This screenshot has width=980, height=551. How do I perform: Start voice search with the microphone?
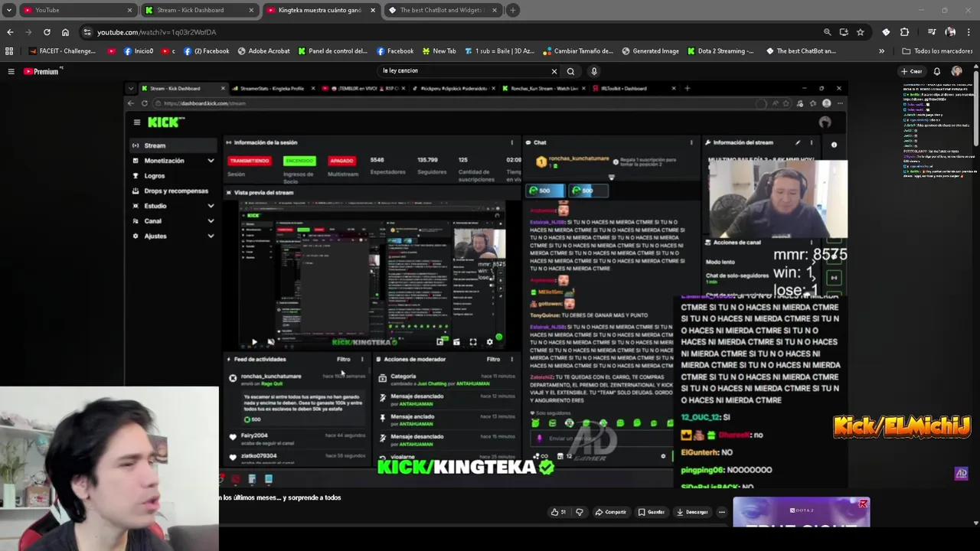tap(593, 71)
